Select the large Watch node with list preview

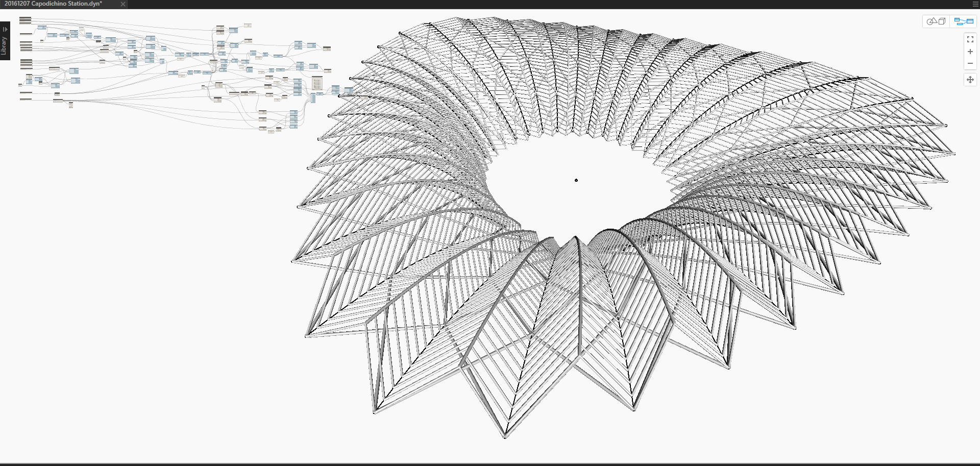317,83
